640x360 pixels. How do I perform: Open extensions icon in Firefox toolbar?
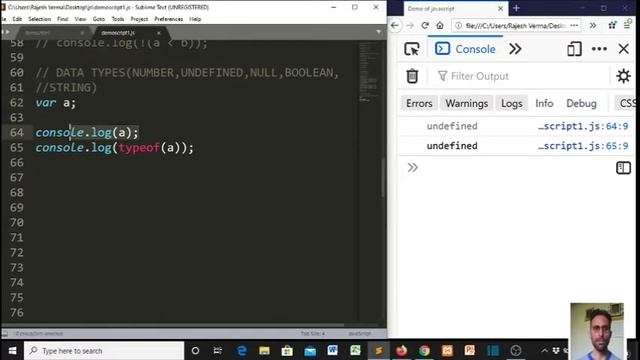coord(612,25)
